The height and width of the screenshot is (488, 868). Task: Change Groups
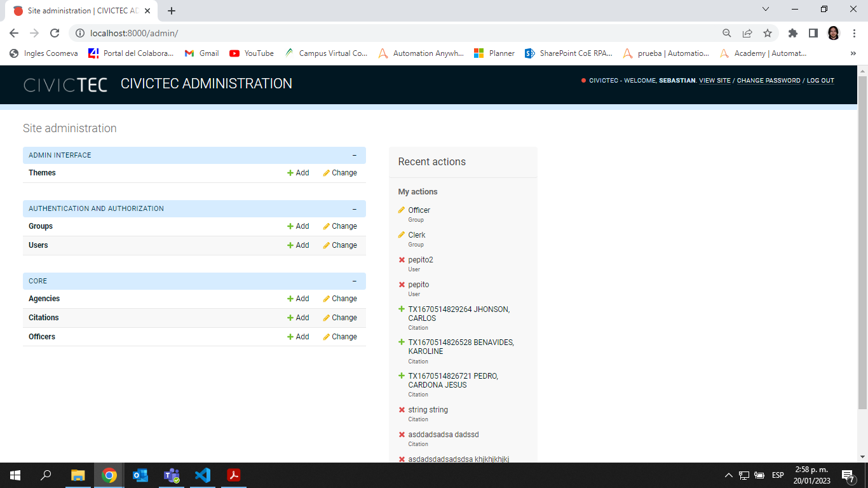340,226
